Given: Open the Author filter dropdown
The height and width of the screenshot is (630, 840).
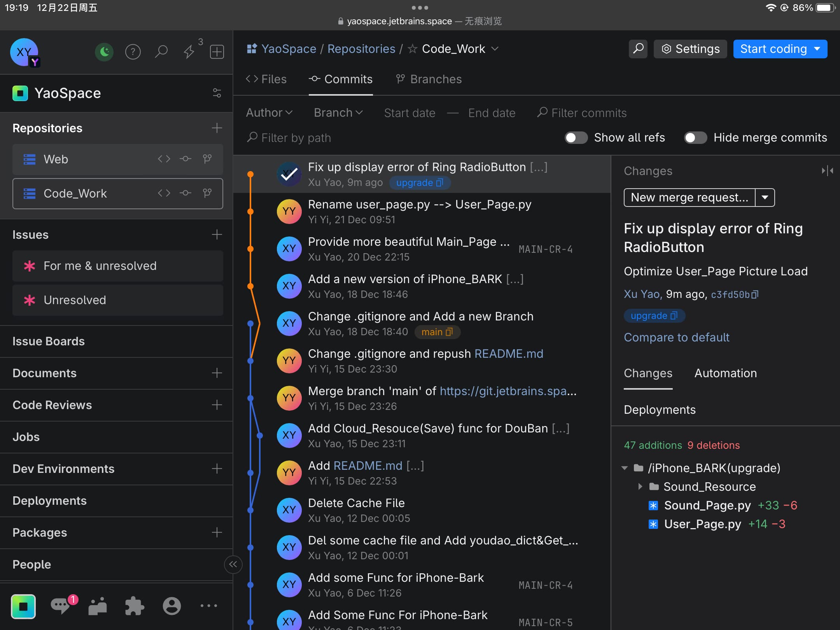Looking at the screenshot, I should point(269,113).
